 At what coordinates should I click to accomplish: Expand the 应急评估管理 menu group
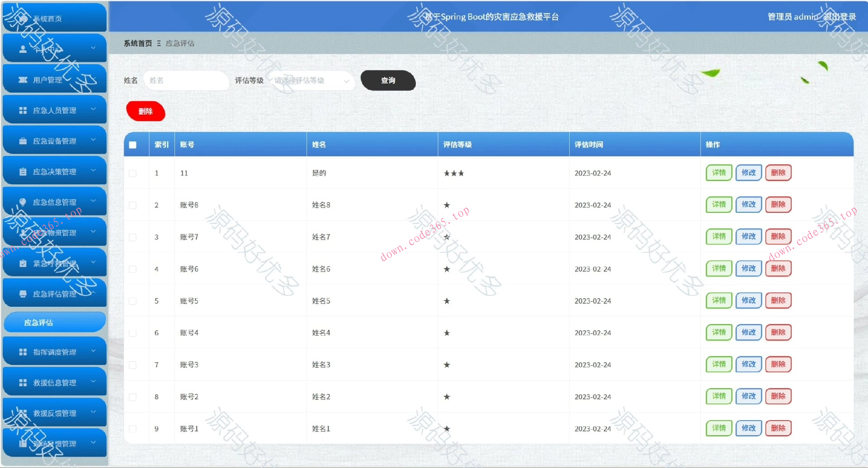tap(54, 293)
